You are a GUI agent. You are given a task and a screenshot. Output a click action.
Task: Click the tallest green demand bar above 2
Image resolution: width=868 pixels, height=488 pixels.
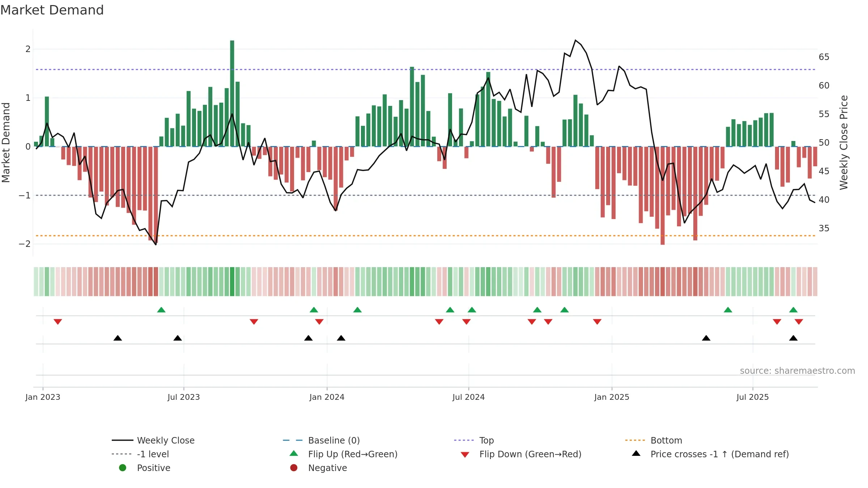point(232,93)
